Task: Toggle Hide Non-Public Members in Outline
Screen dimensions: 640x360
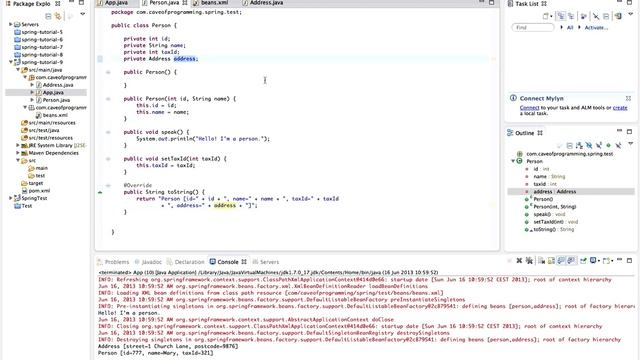Action: (x=609, y=145)
